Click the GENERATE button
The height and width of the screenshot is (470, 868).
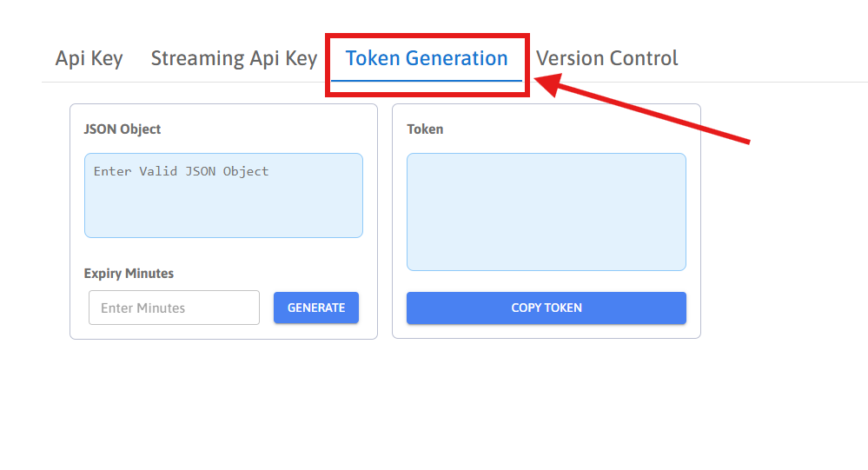[x=316, y=308]
